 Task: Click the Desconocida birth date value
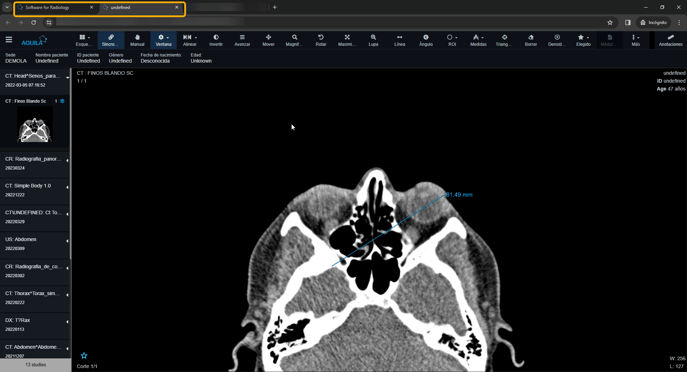tap(155, 61)
